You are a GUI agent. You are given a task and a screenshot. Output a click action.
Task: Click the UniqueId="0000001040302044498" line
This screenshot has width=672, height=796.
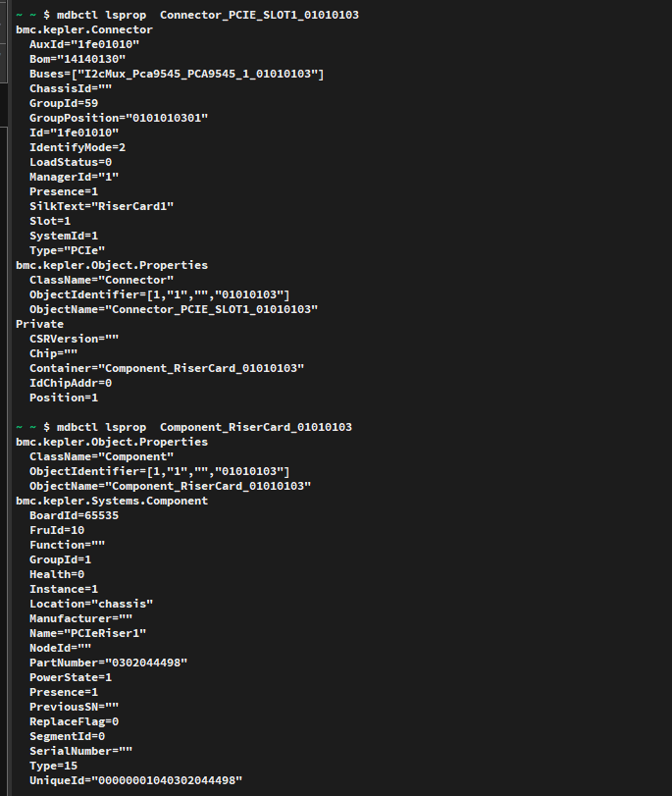(135, 780)
